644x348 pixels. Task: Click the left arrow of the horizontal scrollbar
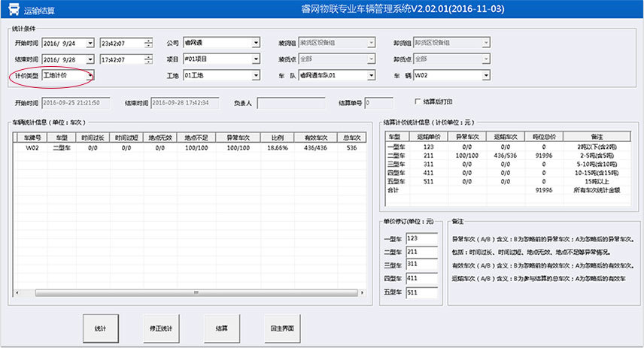(17, 293)
